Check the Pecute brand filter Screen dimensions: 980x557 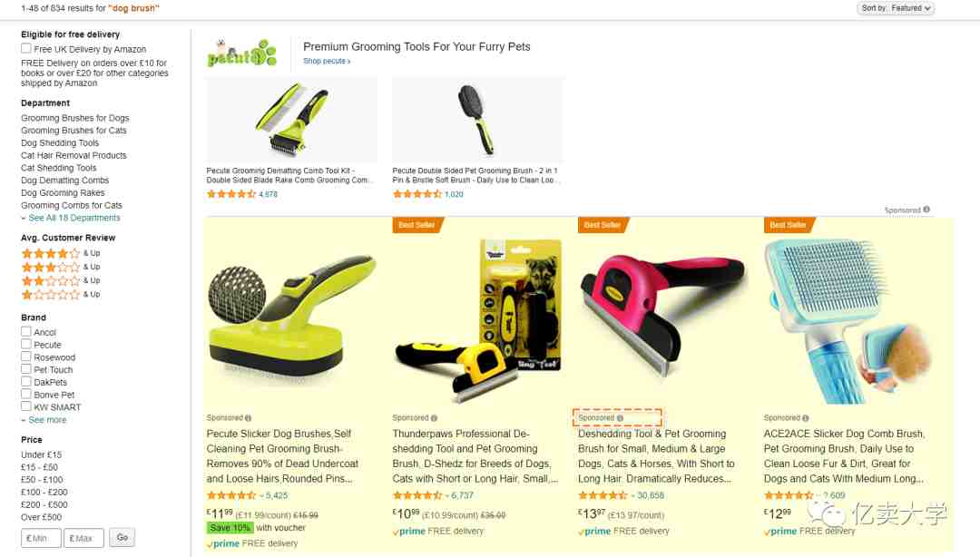point(26,345)
